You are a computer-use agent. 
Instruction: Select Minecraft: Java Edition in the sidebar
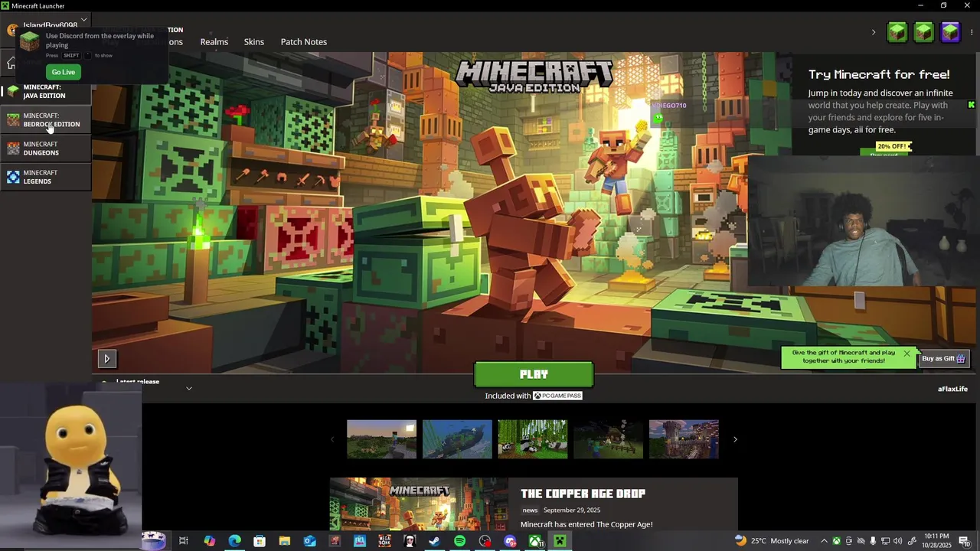(x=46, y=91)
